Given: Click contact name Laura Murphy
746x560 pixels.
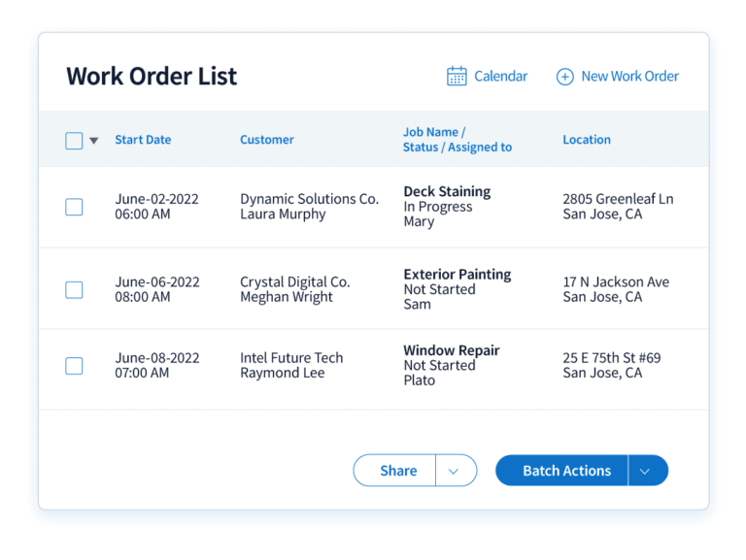Looking at the screenshot, I should (x=283, y=214).
